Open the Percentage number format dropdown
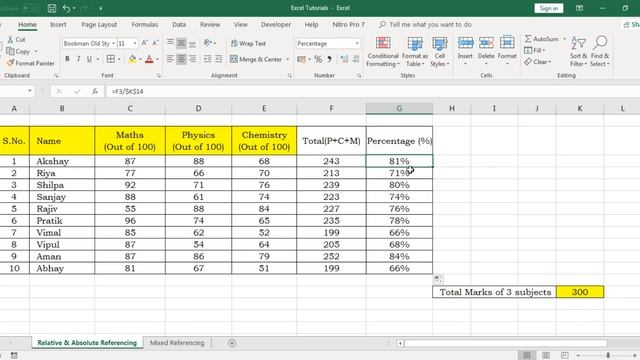Screen dimensions: 640x360 click(x=357, y=43)
